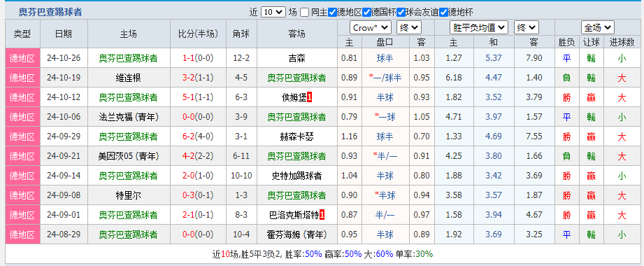This screenshot has height=266, width=644.
Task: Click the 单率:30% summary value
Action: pos(414,254)
